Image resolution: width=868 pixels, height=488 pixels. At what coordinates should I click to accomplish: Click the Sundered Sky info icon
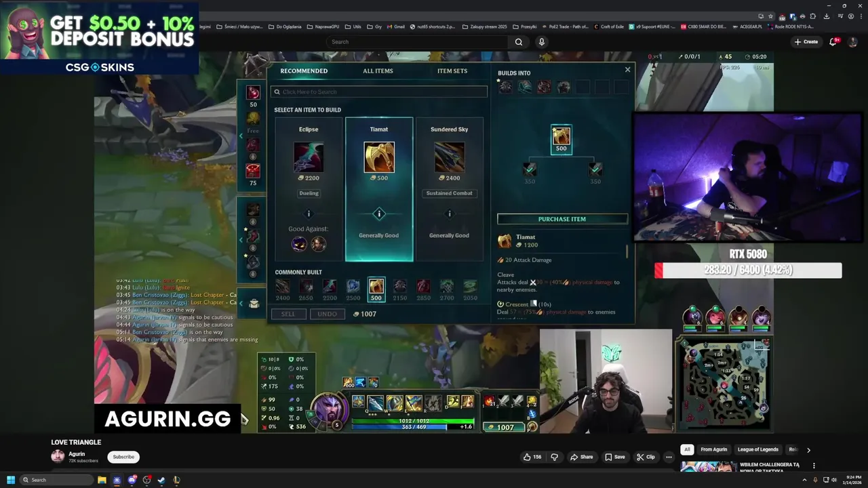pyautogui.click(x=449, y=214)
